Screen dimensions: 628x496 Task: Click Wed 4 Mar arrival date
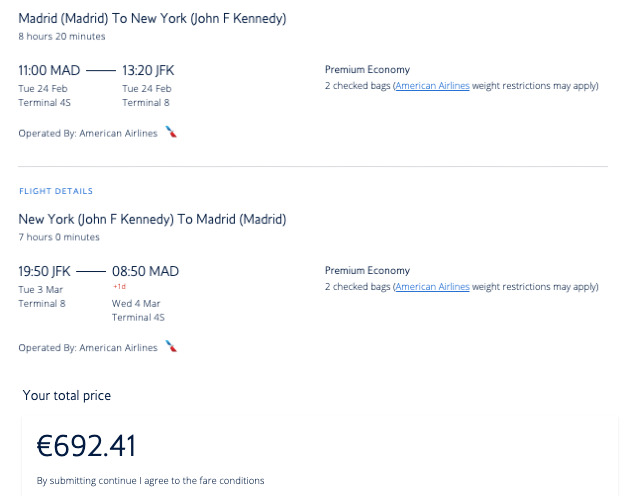136,303
